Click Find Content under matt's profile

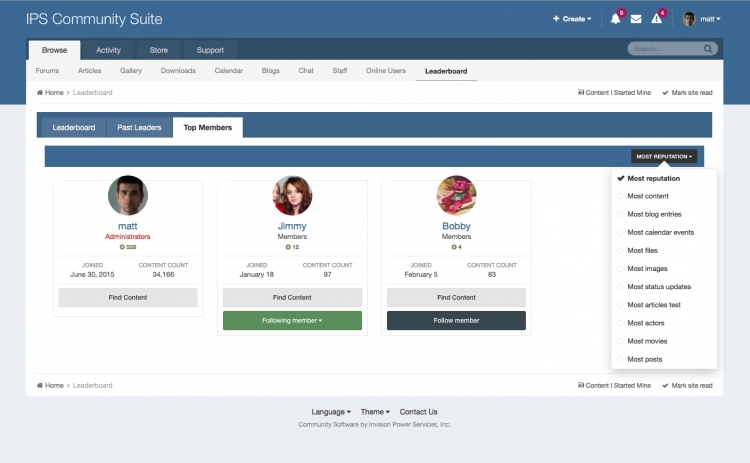128,297
